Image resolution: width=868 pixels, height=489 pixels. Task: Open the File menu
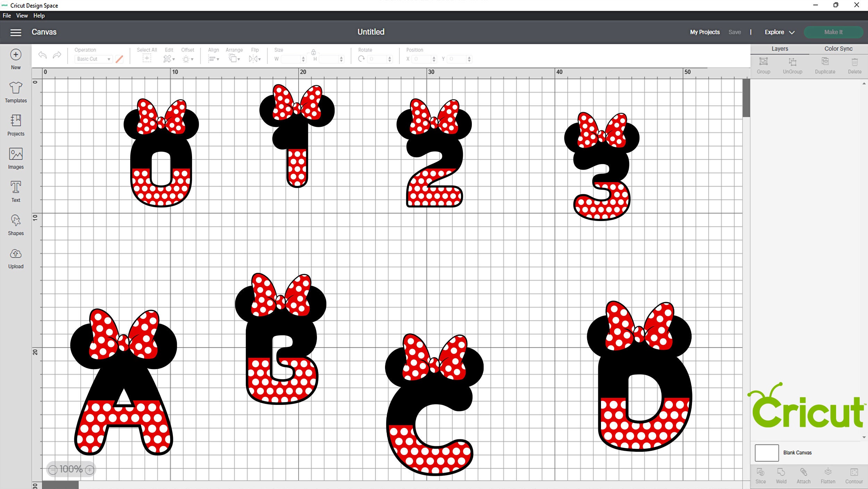click(x=7, y=16)
